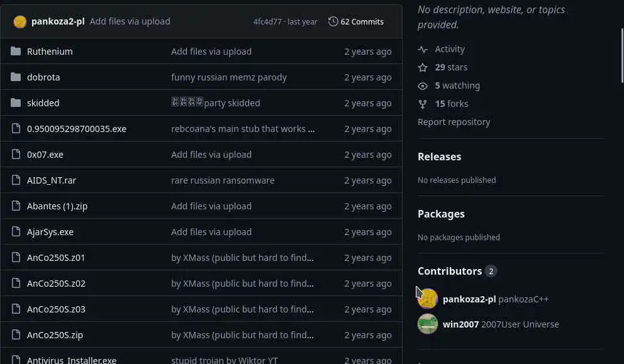This screenshot has height=364, width=624.
Task: Click the Report repository link
Action: point(454,122)
